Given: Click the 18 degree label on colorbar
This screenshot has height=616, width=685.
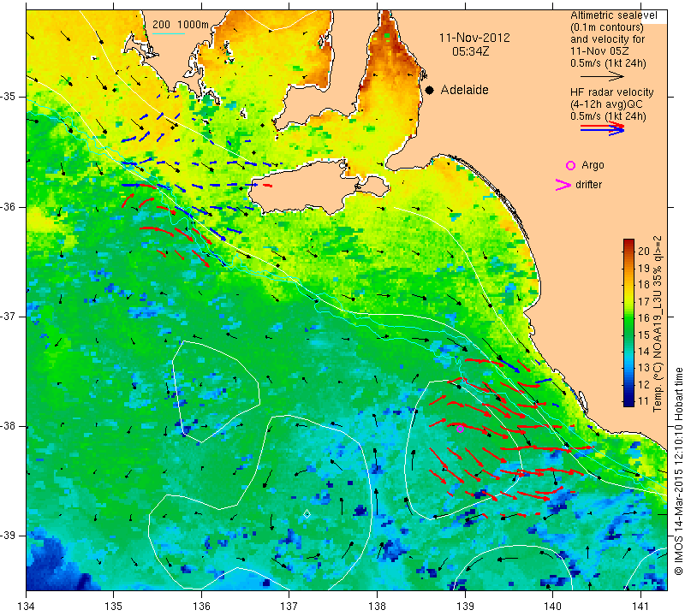Looking at the screenshot, I should click(644, 285).
